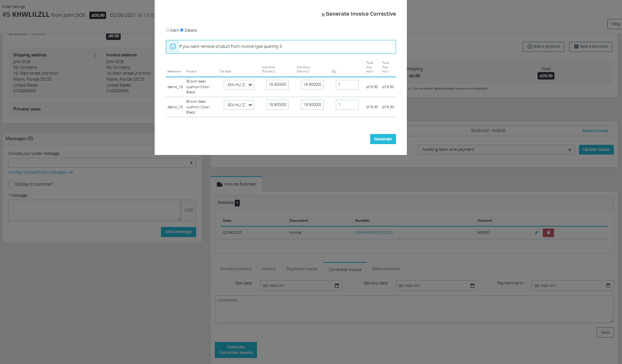Image resolution: width=622 pixels, height=364 pixels.
Task: Click the info icon in the notice
Action: (x=173, y=47)
